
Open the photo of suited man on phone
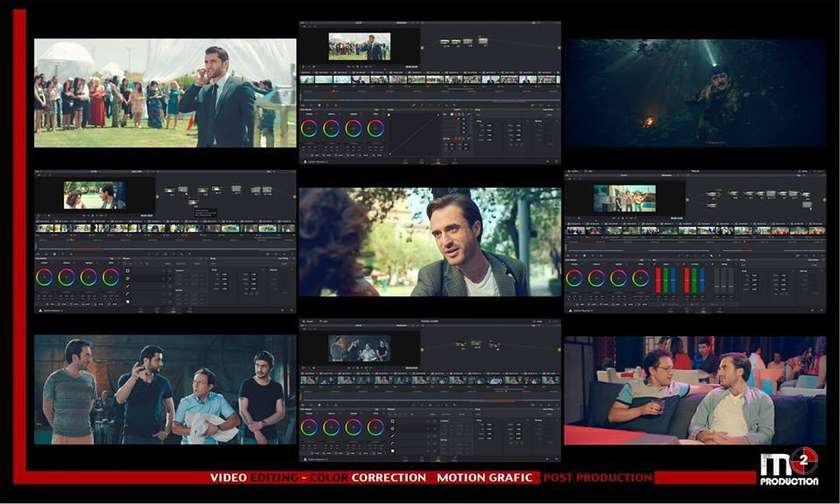pos(165,93)
